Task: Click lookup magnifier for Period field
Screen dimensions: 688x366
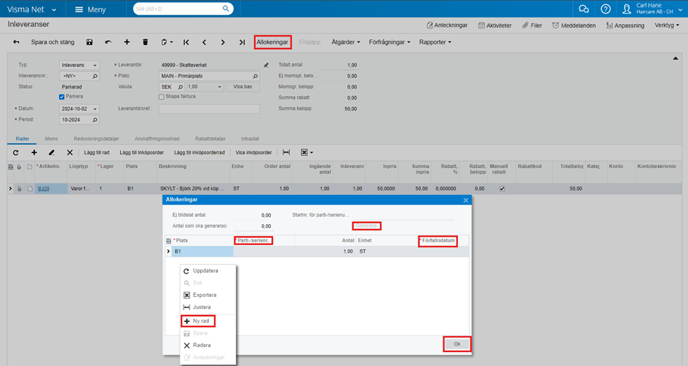Action: coord(95,120)
